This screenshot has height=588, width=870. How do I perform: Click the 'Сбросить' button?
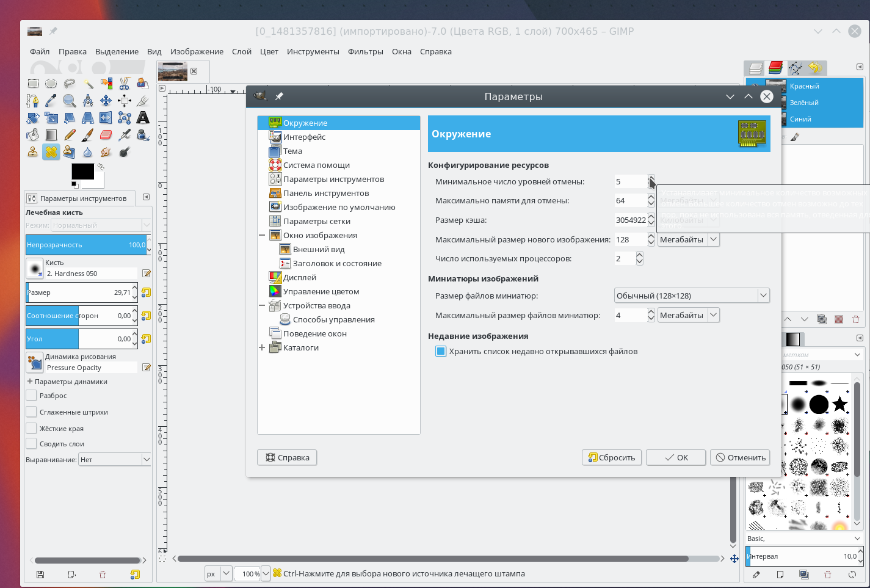[x=612, y=457]
